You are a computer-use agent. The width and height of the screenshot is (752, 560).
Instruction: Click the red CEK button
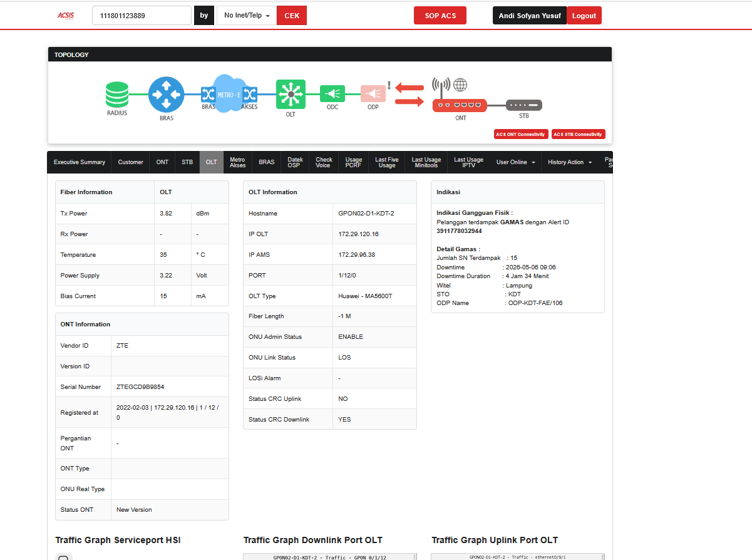(292, 16)
